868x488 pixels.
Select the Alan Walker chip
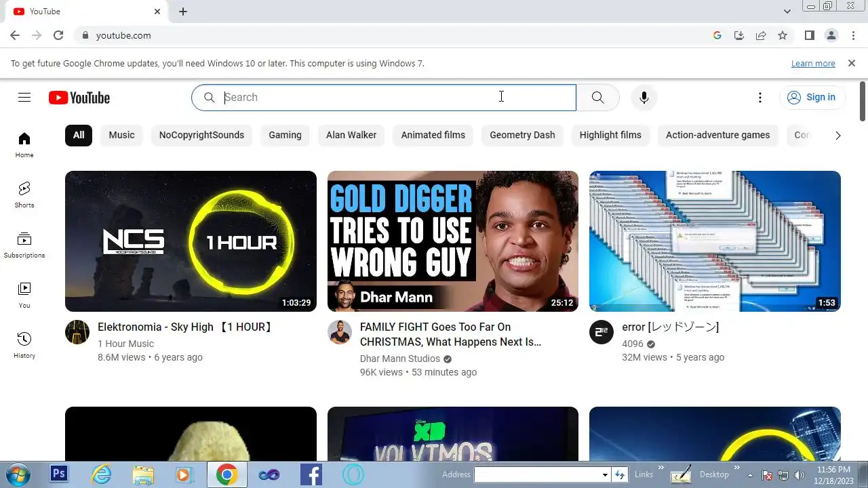tap(351, 135)
